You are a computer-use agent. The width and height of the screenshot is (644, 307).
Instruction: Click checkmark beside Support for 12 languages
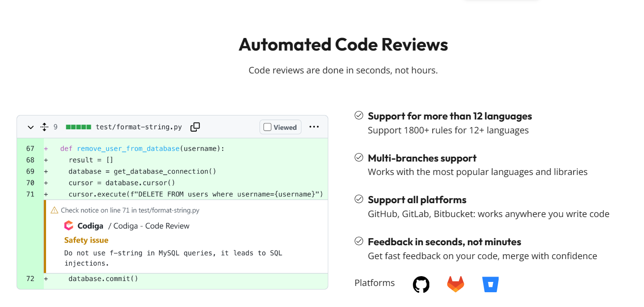[x=359, y=115]
